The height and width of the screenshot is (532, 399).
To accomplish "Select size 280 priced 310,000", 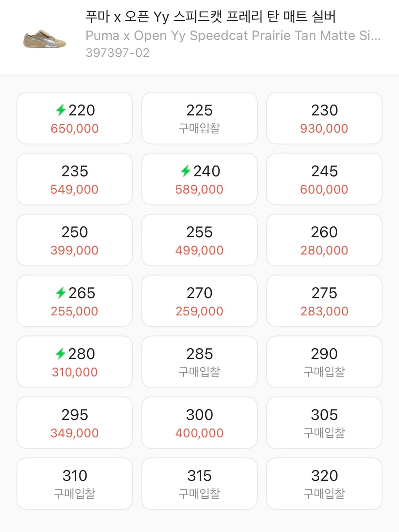I will click(x=74, y=362).
